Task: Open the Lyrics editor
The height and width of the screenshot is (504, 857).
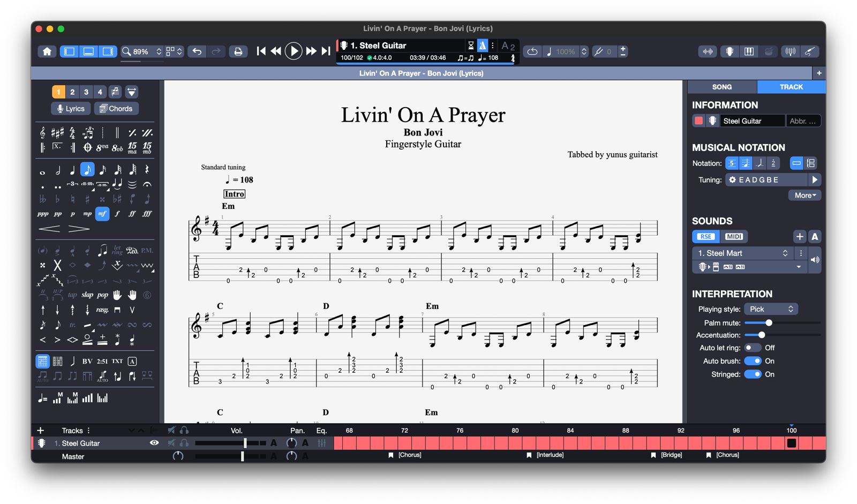Action: [x=71, y=108]
